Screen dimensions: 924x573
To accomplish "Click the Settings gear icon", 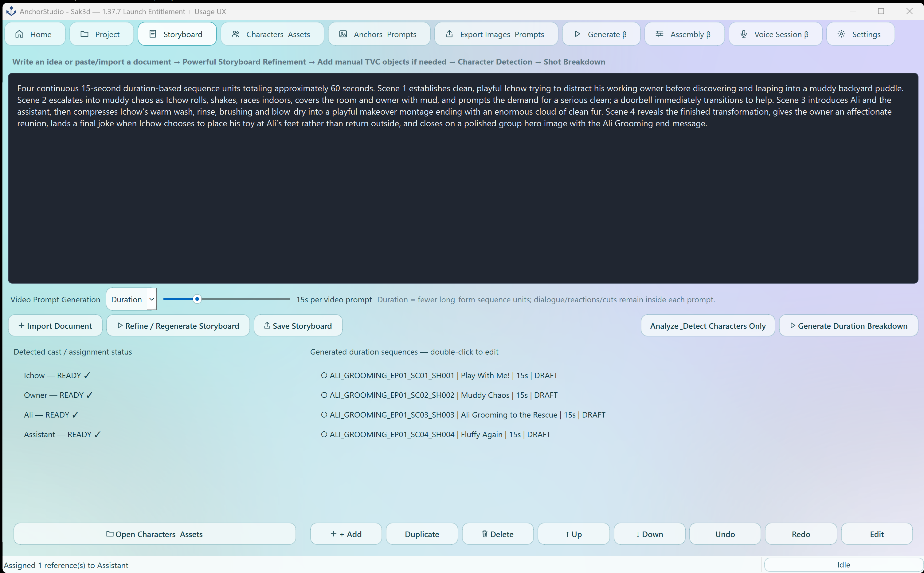I will click(x=841, y=34).
